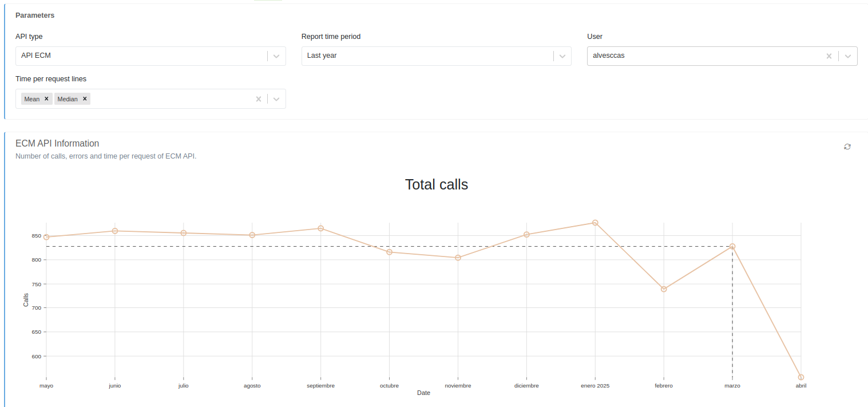Expand the User dropdown chevron

[847, 56]
